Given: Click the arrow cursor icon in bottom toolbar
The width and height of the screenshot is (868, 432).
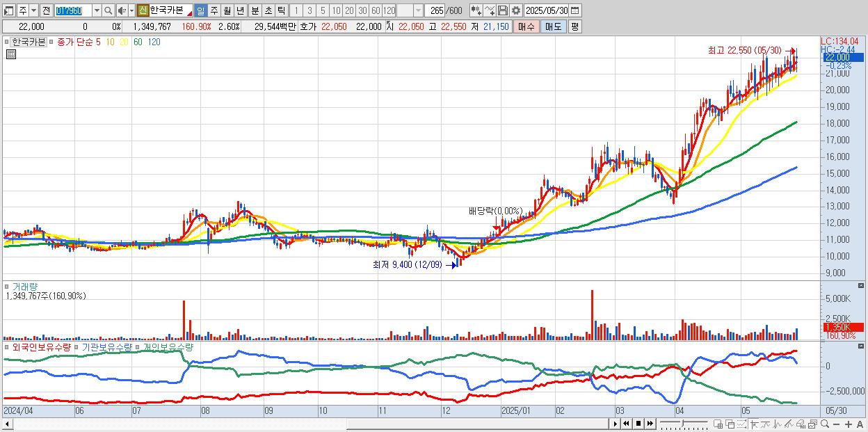Looking at the screenshot, I should pyautogui.click(x=754, y=424).
